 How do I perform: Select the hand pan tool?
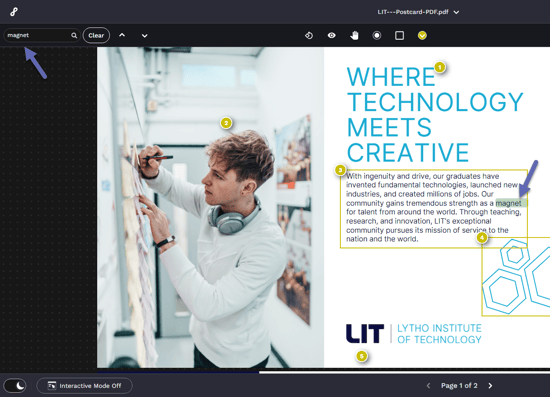(x=354, y=35)
